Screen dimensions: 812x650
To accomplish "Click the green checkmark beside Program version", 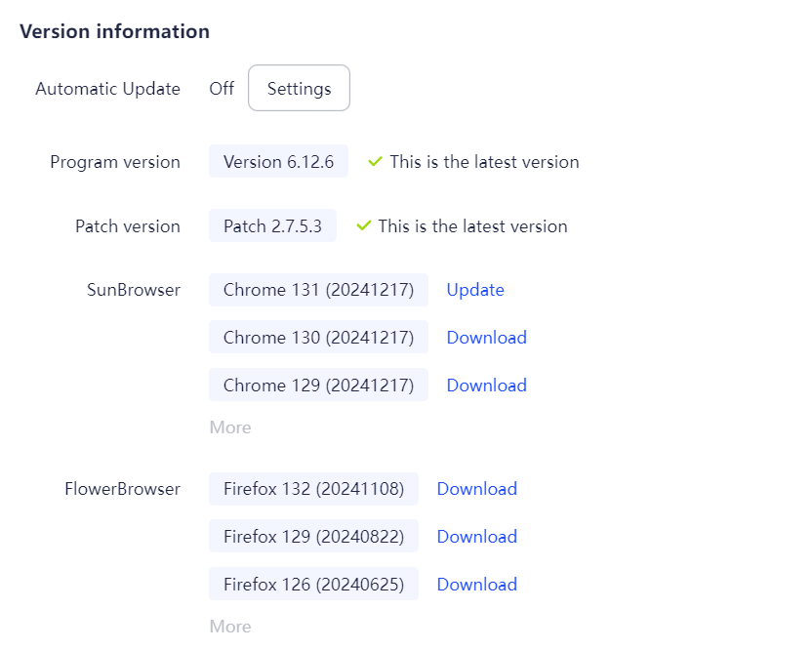I will [x=375, y=162].
